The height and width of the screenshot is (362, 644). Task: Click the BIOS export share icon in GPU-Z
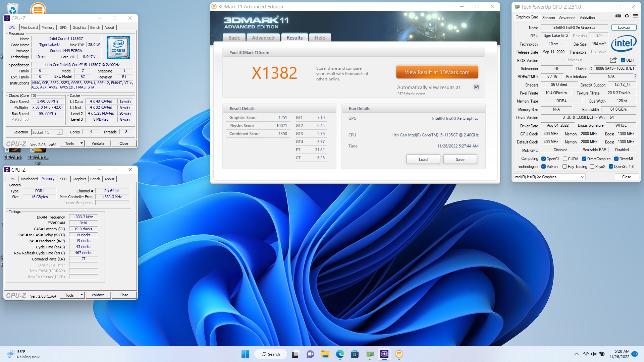[613, 60]
